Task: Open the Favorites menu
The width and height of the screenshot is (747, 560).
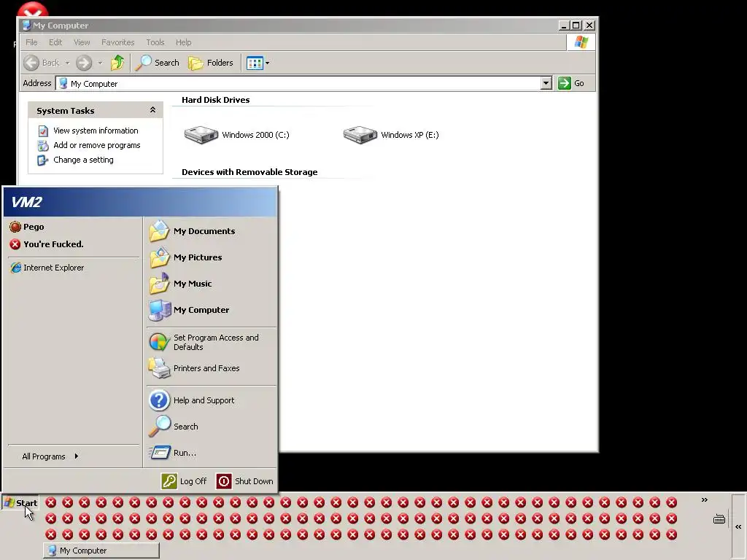Action: (x=117, y=42)
